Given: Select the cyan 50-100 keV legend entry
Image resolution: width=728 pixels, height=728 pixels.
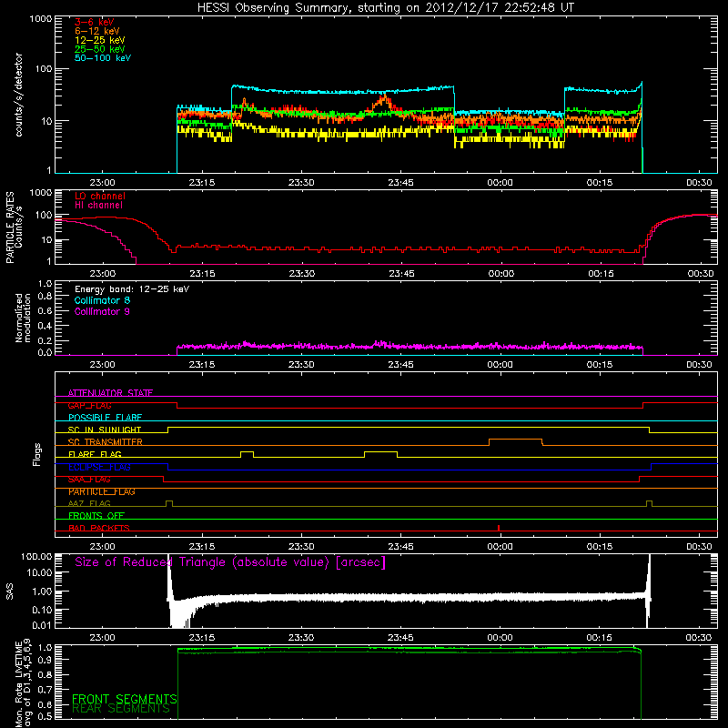Looking at the screenshot, I should point(103,58).
